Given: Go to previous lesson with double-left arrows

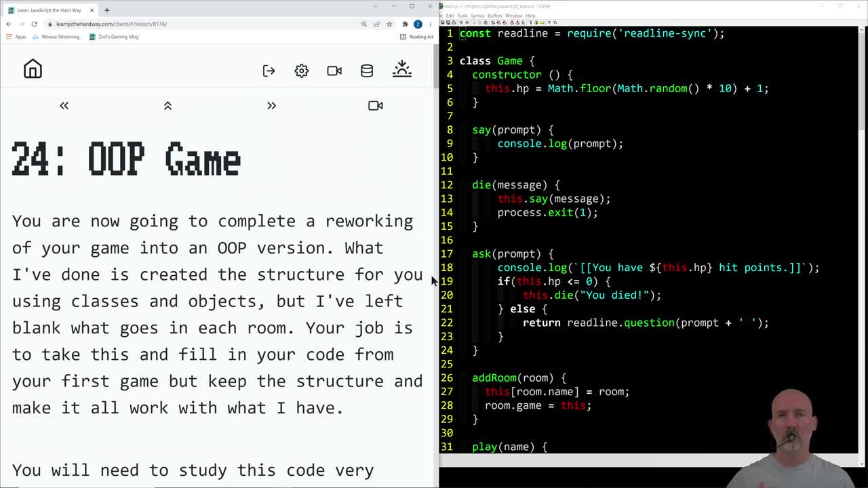Looking at the screenshot, I should (x=64, y=106).
